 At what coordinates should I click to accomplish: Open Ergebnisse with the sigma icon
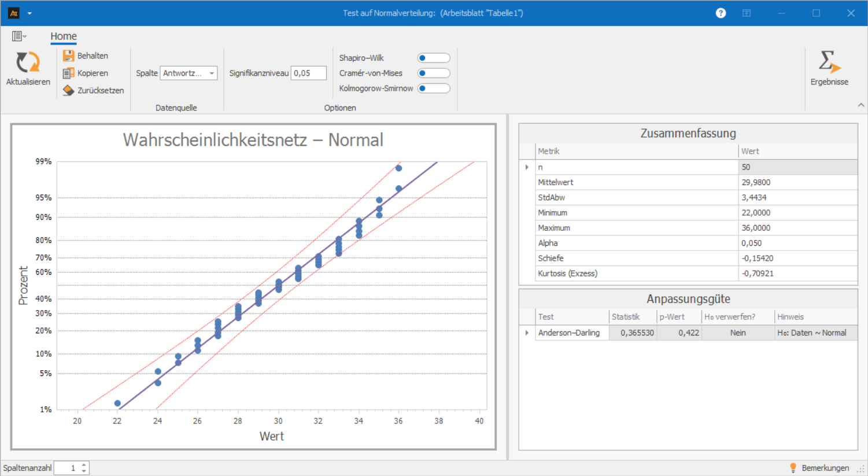coord(829,62)
